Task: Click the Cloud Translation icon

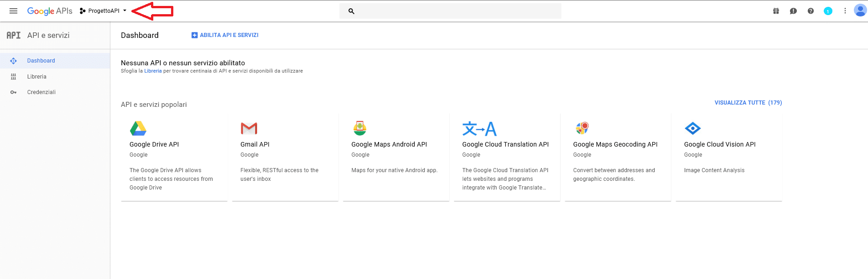Action: (x=479, y=129)
